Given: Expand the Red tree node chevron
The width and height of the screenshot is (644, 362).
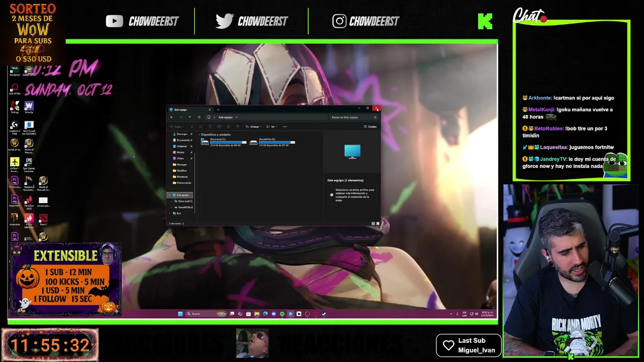Looking at the screenshot, I should coord(170,213).
